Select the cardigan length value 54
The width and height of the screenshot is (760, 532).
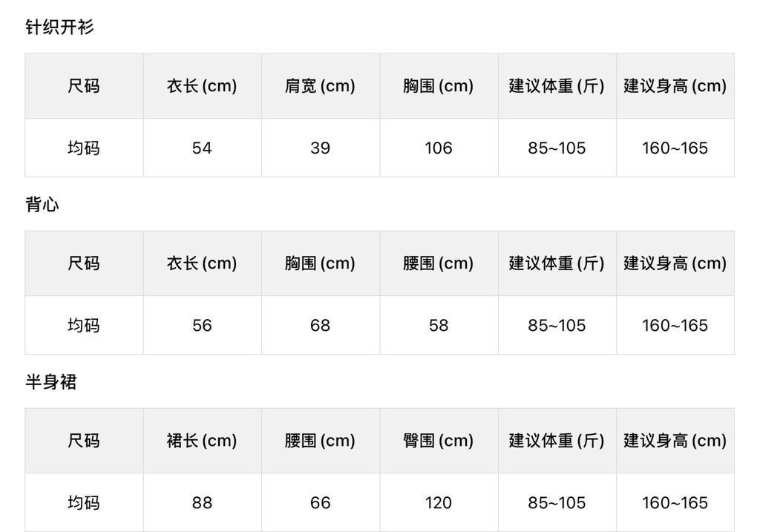tap(202, 148)
